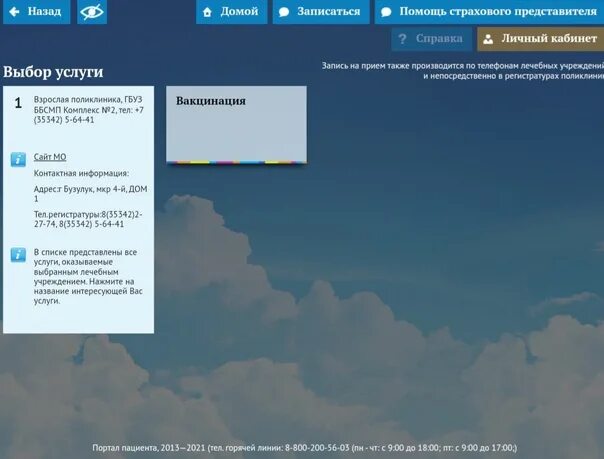Image resolution: width=604 pixels, height=459 pixels.
Task: Toggle the visually impaired eye mode
Action: [92, 12]
